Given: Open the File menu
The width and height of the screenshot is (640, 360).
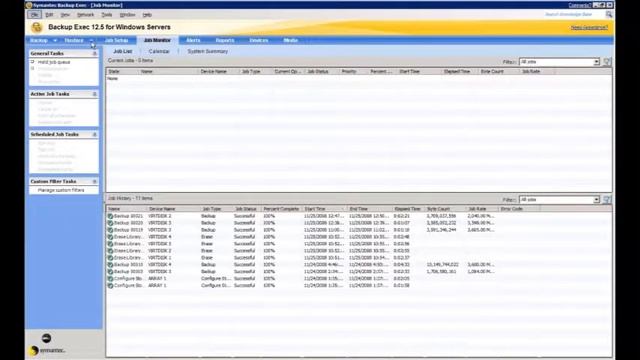Looking at the screenshot, I should pyautogui.click(x=34, y=15).
